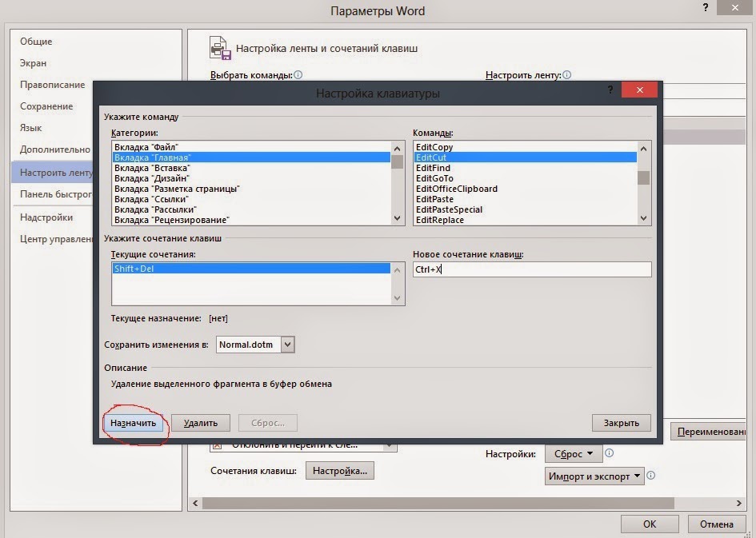Click the Настройка... button next to Сочетания клавиш
The width and height of the screenshot is (756, 538).
point(340,471)
